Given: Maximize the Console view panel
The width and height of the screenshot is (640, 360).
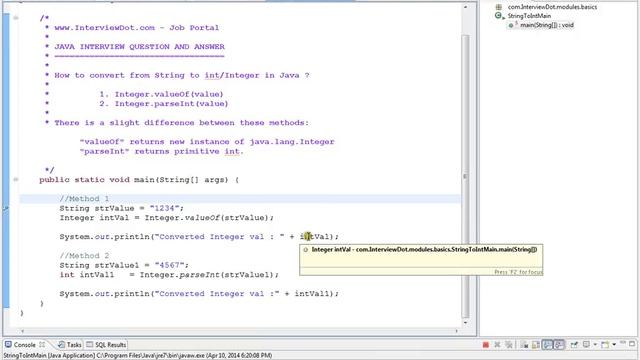Looking at the screenshot, I should [632, 344].
